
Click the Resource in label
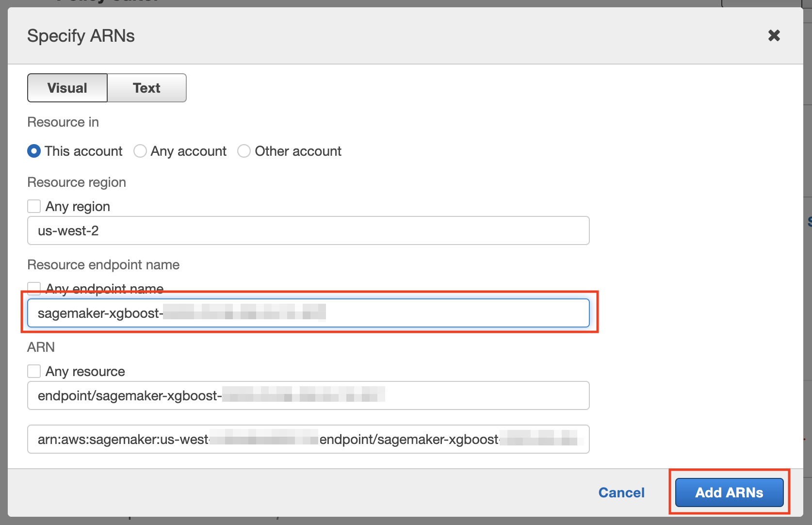(63, 122)
